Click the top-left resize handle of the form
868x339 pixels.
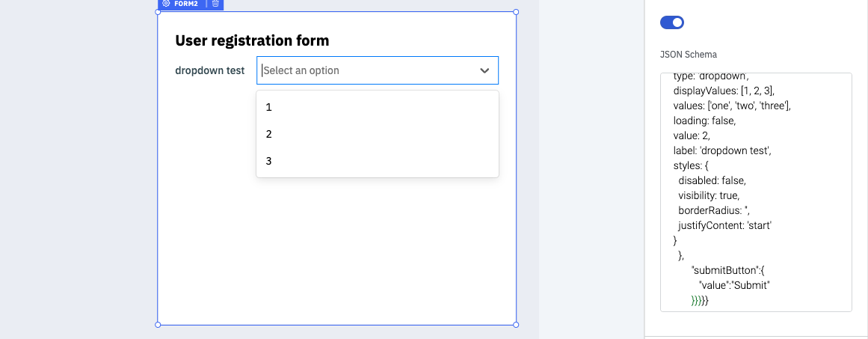[x=158, y=12]
